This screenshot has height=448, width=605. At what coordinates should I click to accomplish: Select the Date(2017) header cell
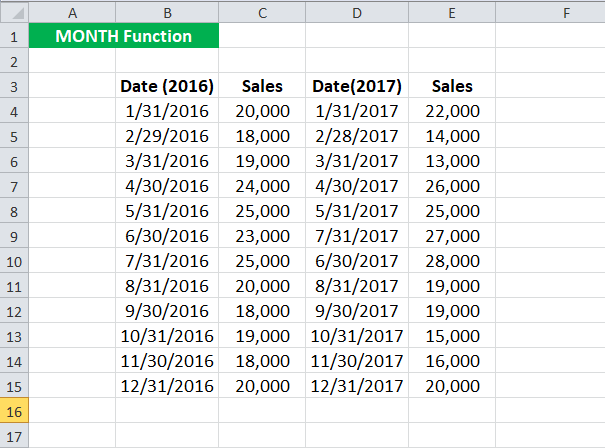click(x=357, y=86)
